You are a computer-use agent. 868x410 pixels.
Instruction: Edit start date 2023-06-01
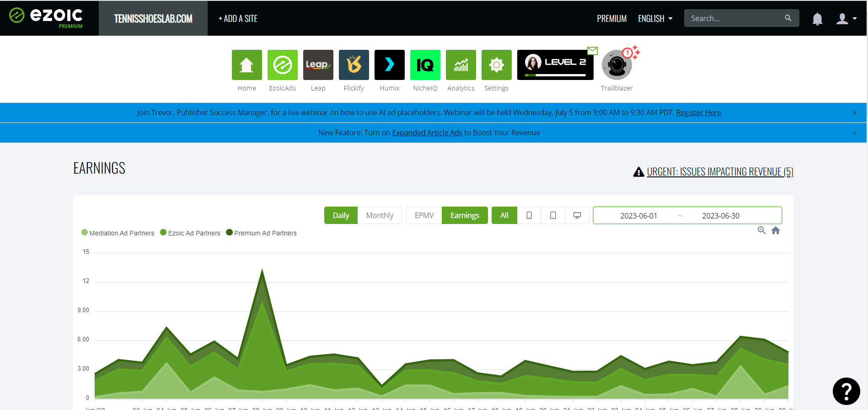[638, 216]
